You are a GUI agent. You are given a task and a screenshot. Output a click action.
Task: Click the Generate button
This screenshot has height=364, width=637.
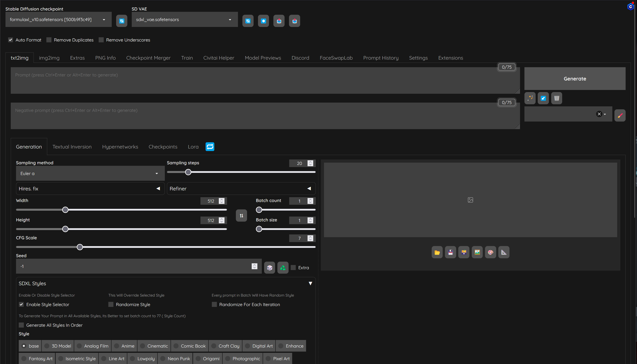click(x=574, y=79)
